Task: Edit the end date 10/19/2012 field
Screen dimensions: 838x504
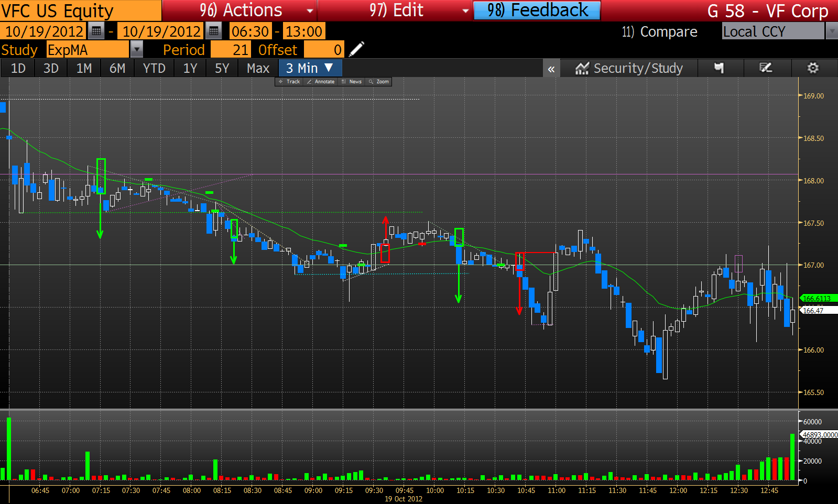Action: 161,31
